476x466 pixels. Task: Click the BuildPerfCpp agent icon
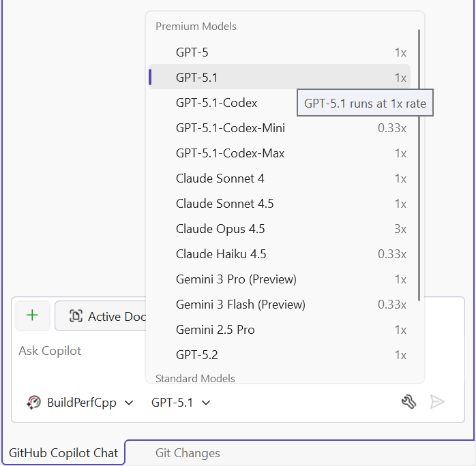pos(33,403)
